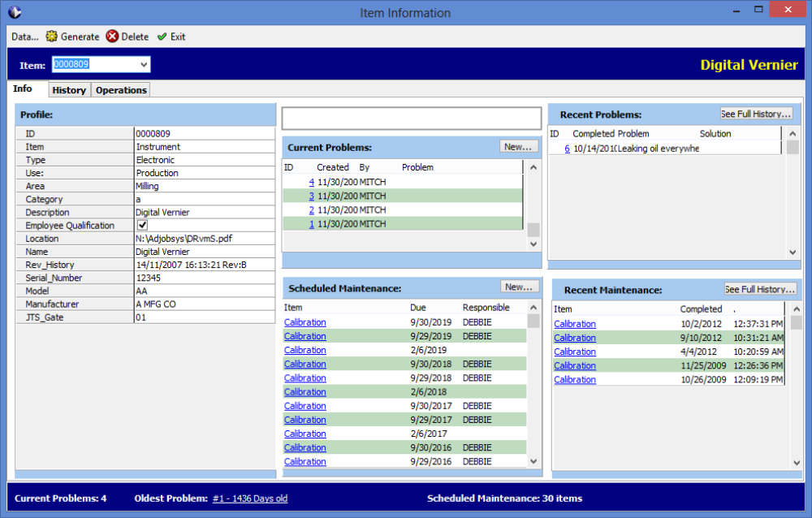Click the red Delete icon
This screenshot has width=812, height=518.
(112, 37)
